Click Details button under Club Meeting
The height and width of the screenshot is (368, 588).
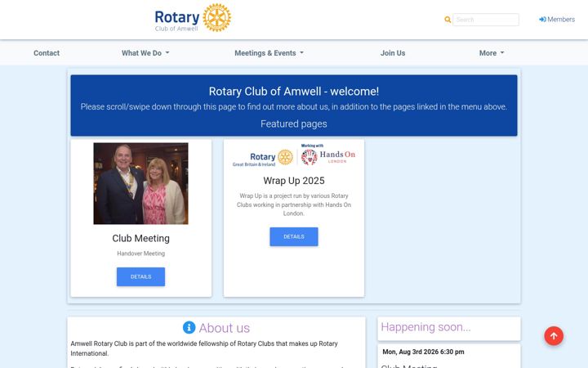[140, 276]
